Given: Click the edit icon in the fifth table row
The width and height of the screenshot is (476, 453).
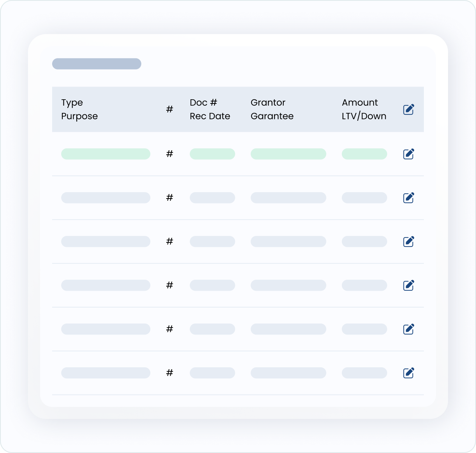Looking at the screenshot, I should click(408, 329).
